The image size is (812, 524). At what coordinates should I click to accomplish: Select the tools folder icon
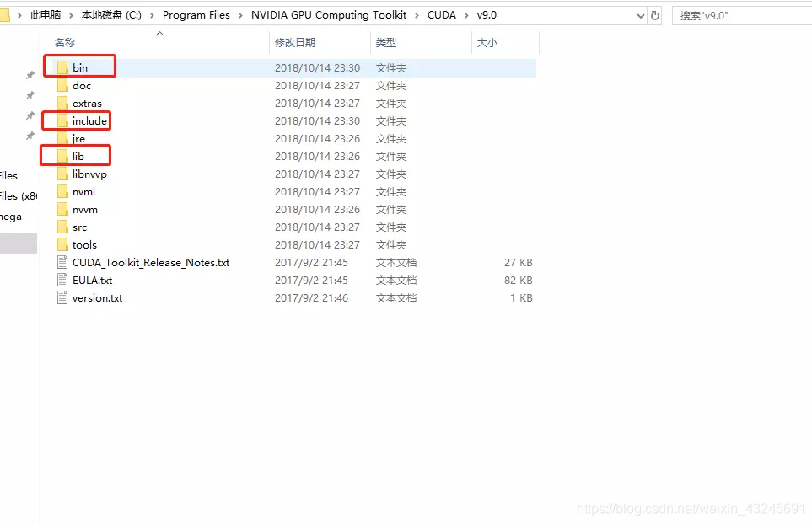point(62,244)
